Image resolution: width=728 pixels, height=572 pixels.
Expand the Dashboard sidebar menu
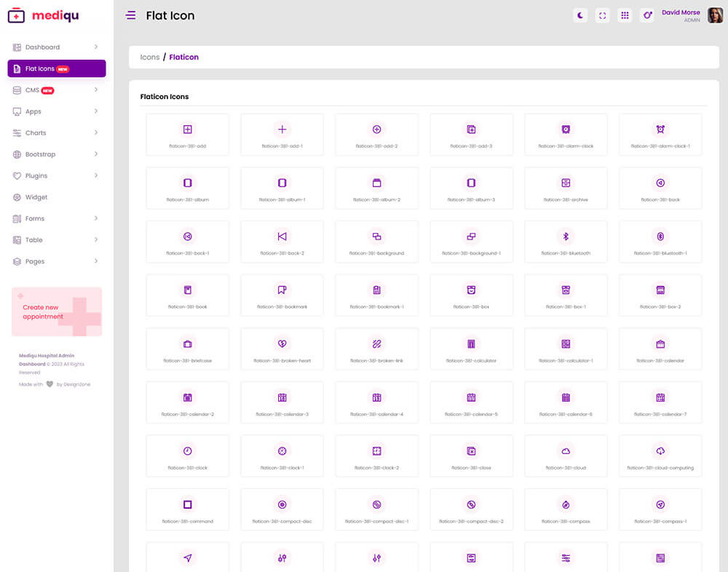click(55, 47)
